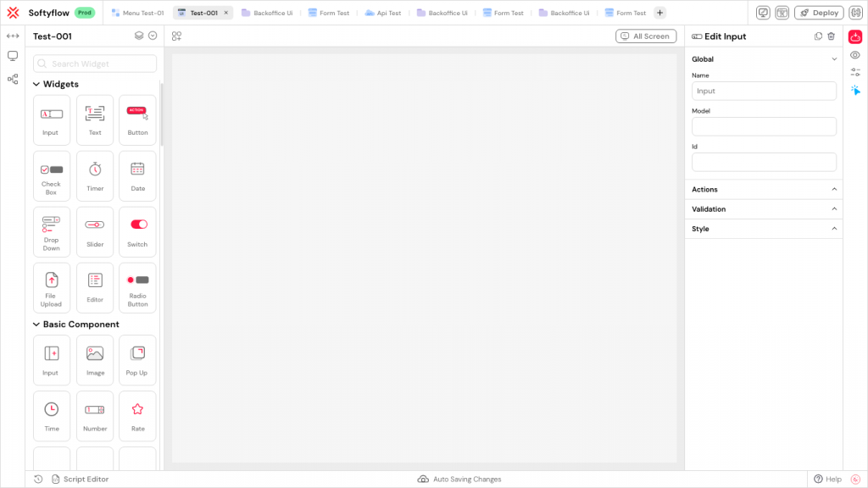Expand the Validation section
This screenshot has width=868, height=488.
pyautogui.click(x=763, y=209)
